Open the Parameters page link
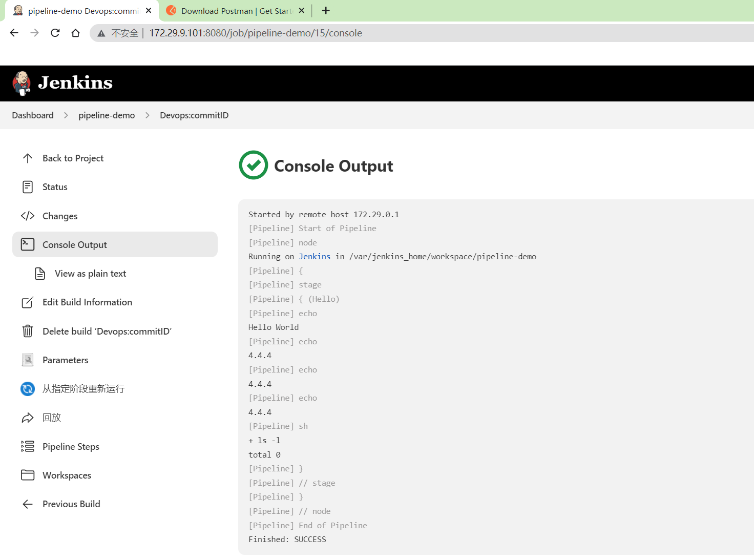This screenshot has width=754, height=560. [x=115, y=360]
